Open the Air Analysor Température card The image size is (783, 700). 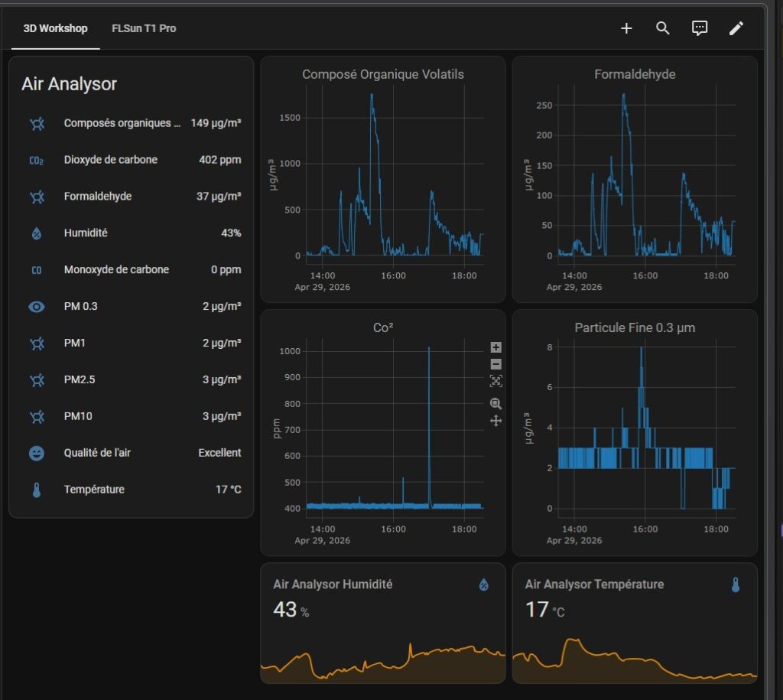635,623
